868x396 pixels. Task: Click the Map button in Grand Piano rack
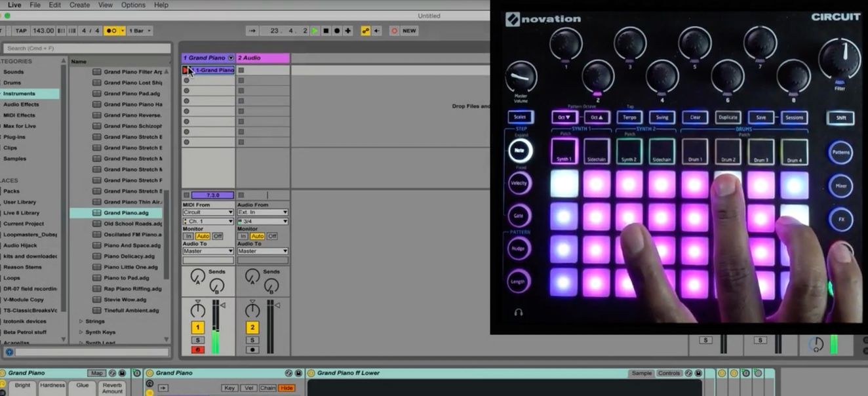tap(96, 373)
